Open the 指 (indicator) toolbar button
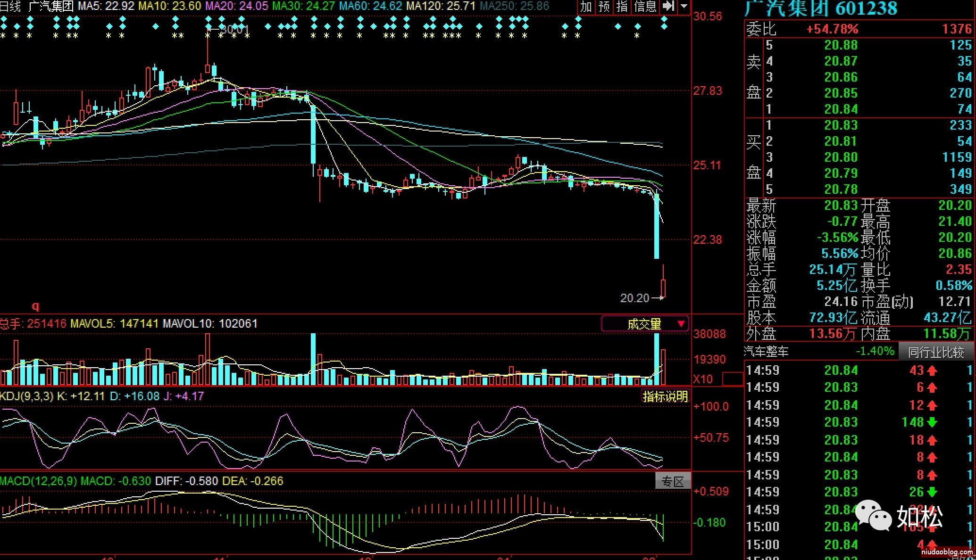 click(x=622, y=7)
